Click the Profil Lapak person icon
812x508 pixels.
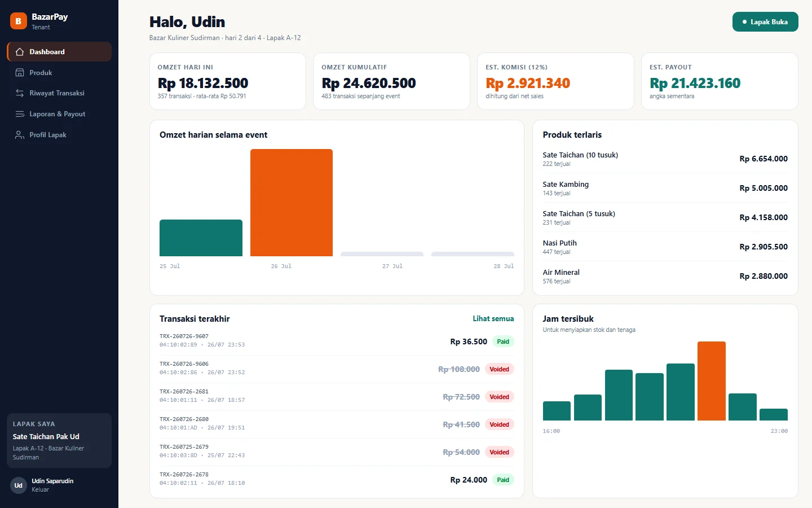pyautogui.click(x=20, y=135)
